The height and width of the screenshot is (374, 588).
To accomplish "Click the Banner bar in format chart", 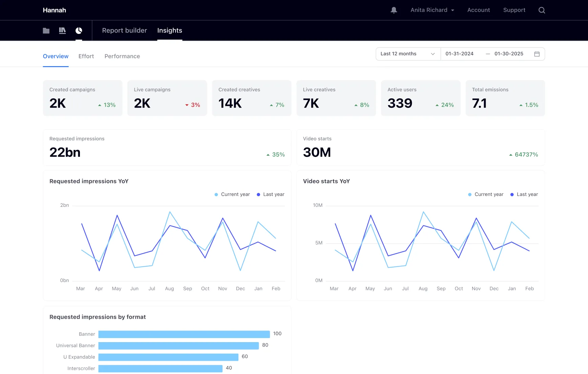I will (184, 334).
